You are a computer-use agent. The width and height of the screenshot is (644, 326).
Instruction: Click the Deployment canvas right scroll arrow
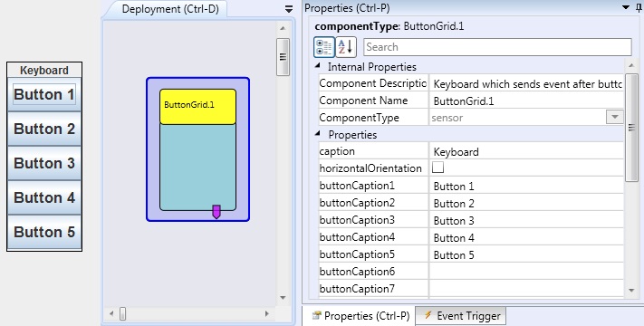click(267, 313)
